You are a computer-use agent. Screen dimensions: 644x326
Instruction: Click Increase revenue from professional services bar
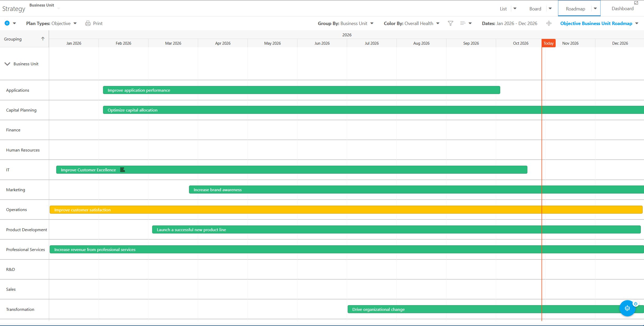pos(347,249)
